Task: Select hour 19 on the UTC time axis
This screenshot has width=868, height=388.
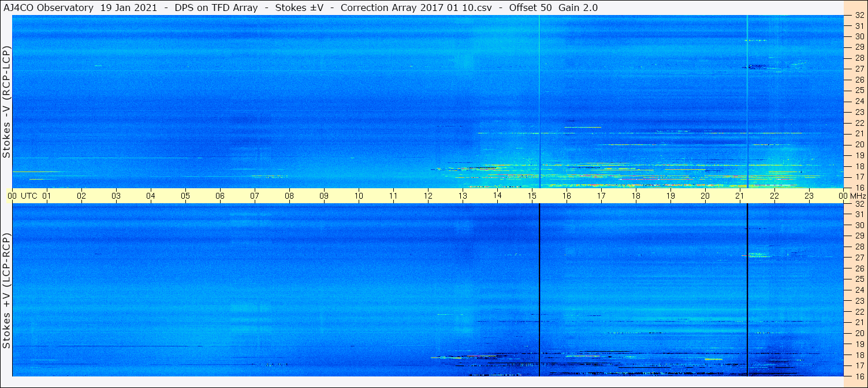Action: coord(670,196)
